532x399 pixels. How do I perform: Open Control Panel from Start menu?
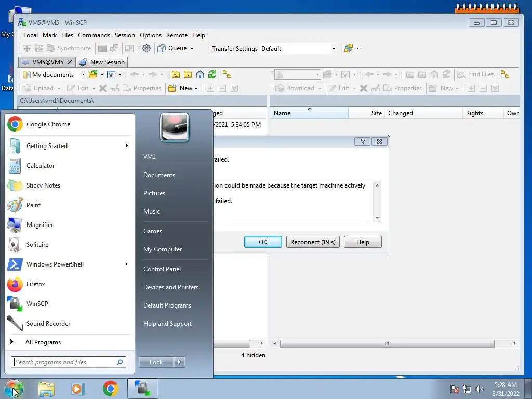tap(162, 269)
